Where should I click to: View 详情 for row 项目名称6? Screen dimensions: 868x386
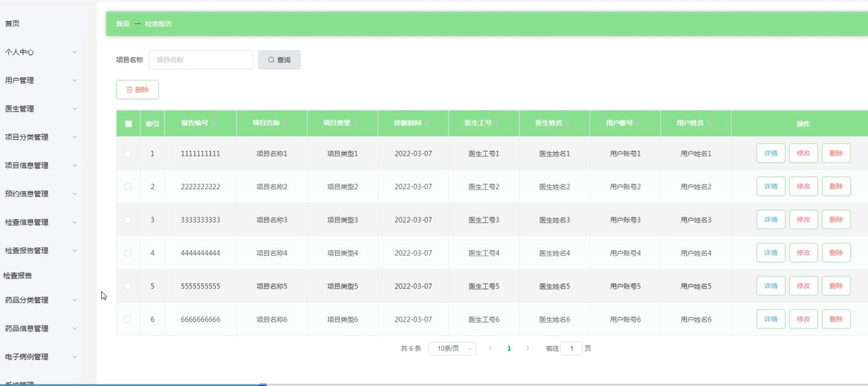click(771, 319)
